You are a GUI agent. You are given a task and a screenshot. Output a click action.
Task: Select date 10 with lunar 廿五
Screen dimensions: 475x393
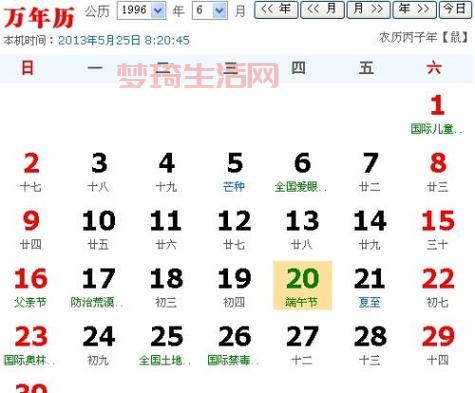click(99, 230)
